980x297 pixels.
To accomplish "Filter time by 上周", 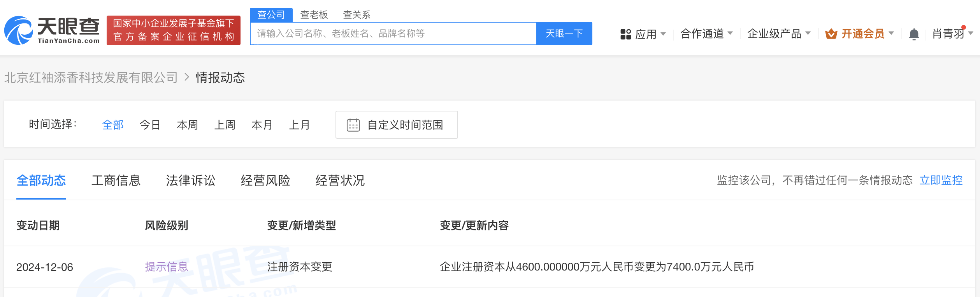I will coord(225,125).
